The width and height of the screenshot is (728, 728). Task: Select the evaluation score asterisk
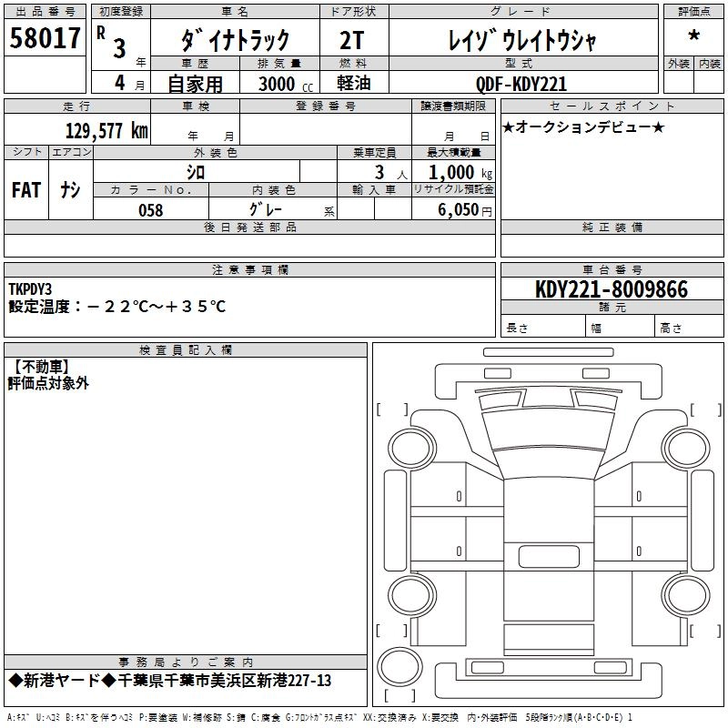tap(693, 36)
